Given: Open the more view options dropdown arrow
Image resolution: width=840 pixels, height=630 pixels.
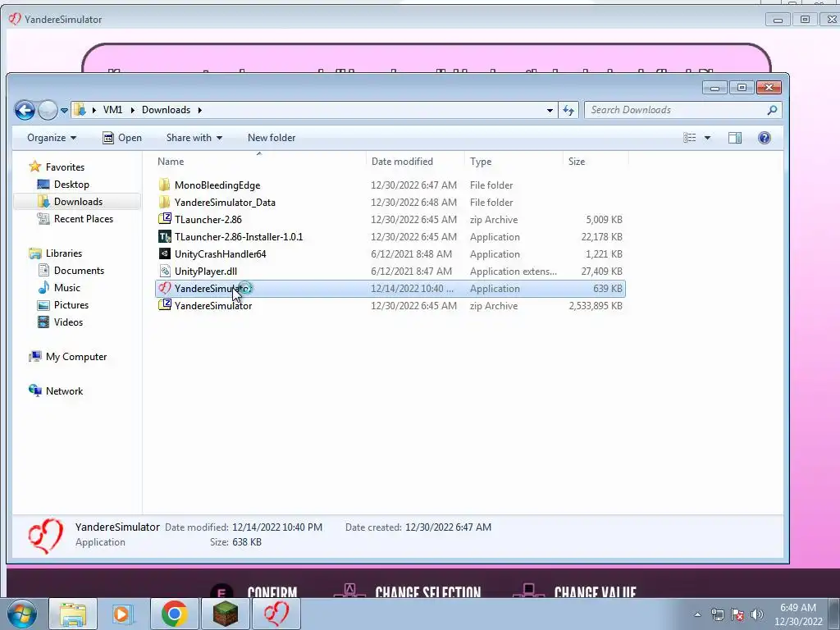Looking at the screenshot, I should [x=707, y=138].
